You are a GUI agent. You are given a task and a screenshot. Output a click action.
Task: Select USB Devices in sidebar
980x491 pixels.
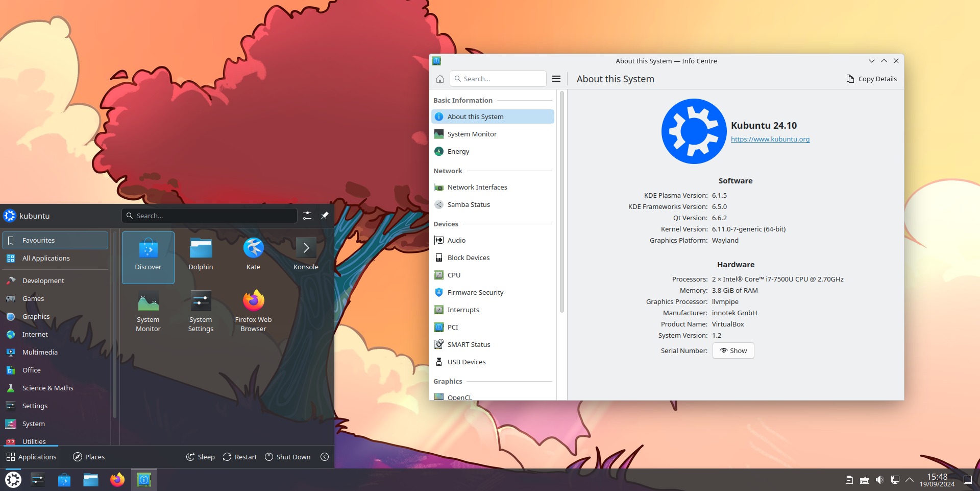(x=493, y=362)
